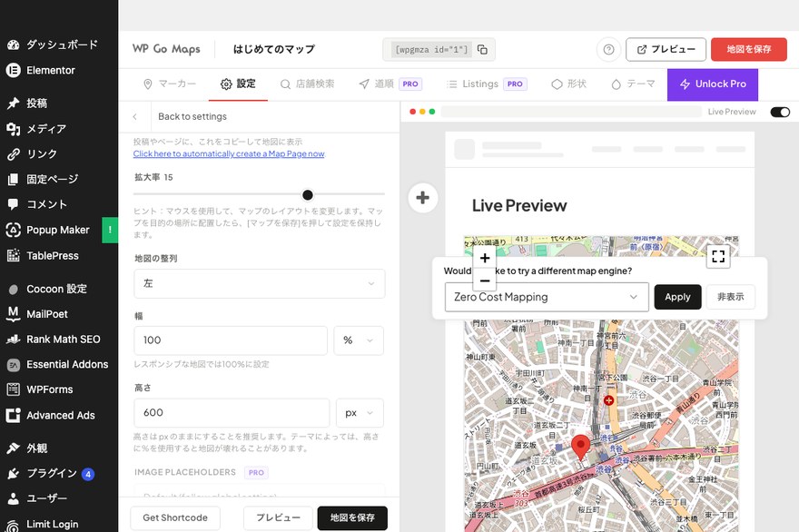Open the map alignment dropdown
Viewport: 799px width, 532px height.
click(260, 283)
